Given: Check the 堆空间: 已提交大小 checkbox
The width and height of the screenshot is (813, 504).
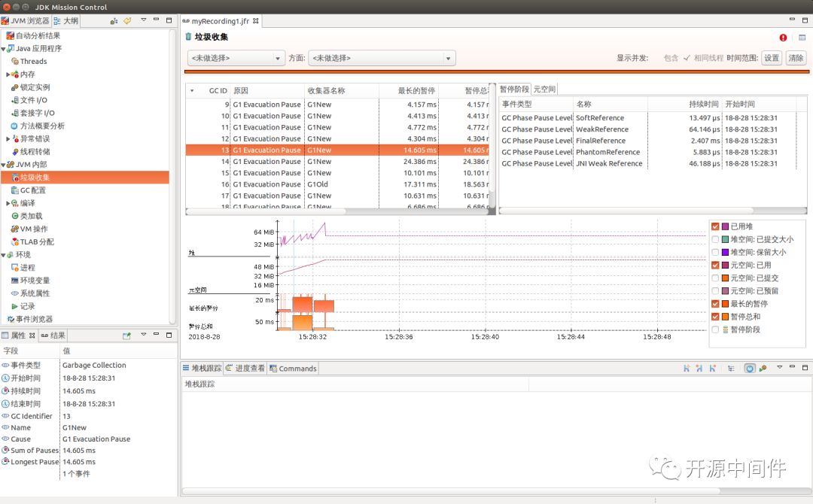Looking at the screenshot, I should (716, 239).
